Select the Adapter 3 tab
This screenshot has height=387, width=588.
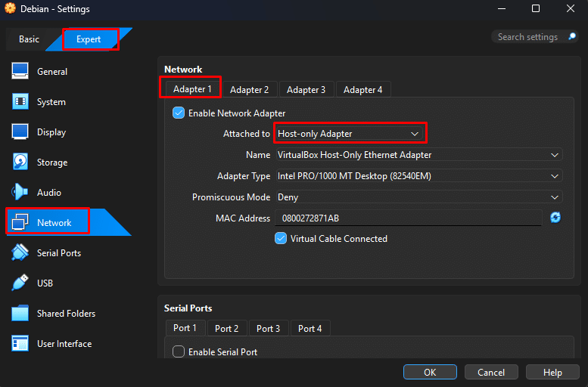(x=306, y=89)
